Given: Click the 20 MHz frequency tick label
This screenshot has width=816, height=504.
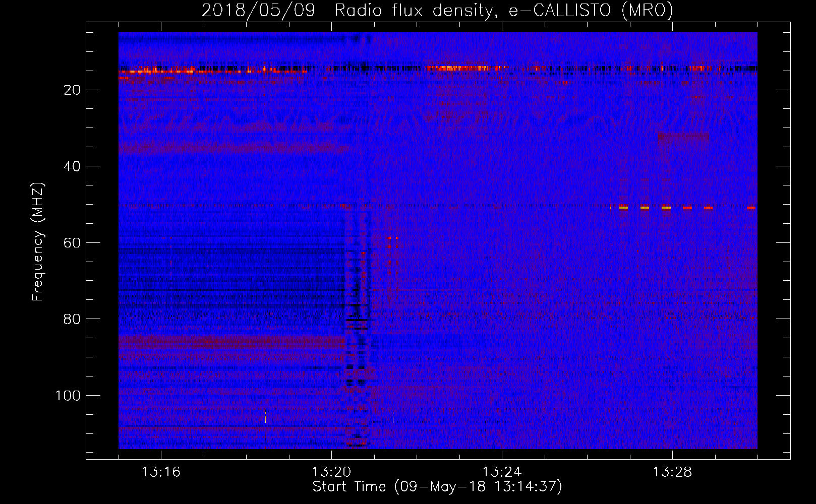Looking at the screenshot, I should (x=73, y=90).
